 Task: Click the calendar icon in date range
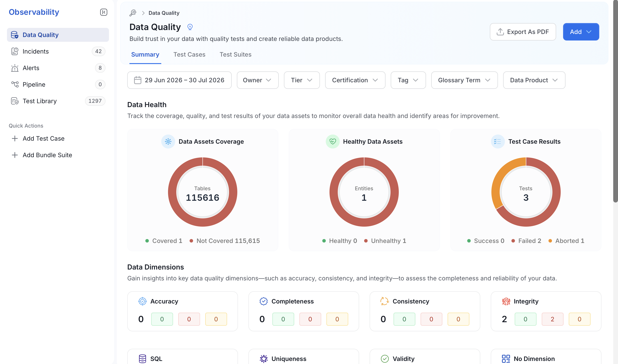pos(138,80)
